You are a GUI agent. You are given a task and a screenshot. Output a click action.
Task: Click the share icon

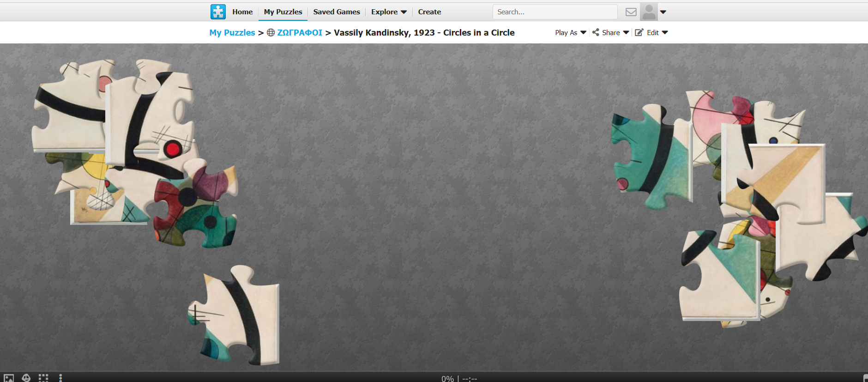click(x=596, y=32)
